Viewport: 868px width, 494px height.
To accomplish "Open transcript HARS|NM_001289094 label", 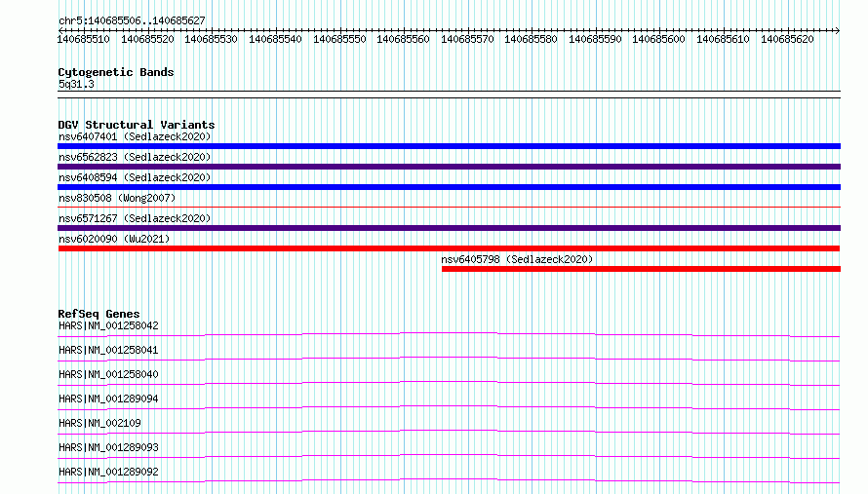I will (108, 399).
